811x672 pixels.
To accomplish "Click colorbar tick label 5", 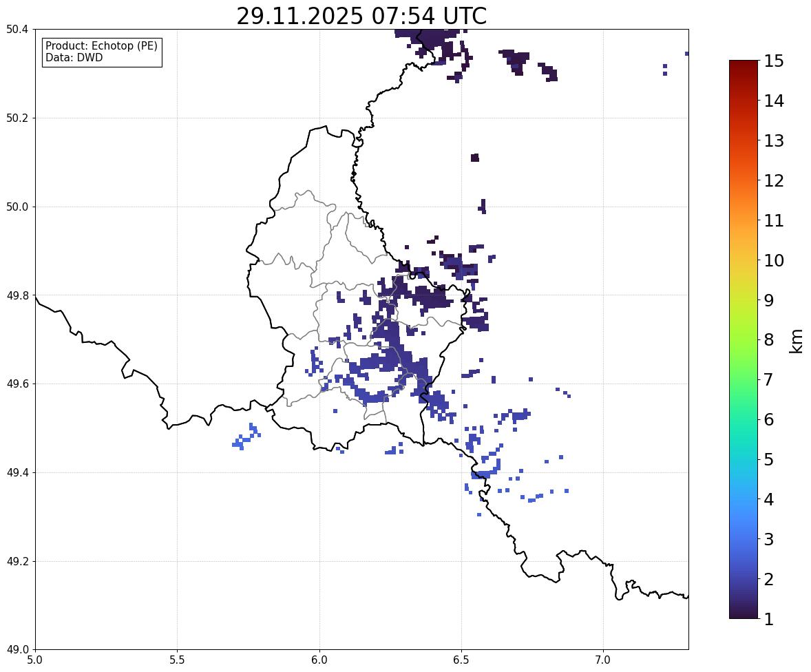I will click(x=769, y=459).
